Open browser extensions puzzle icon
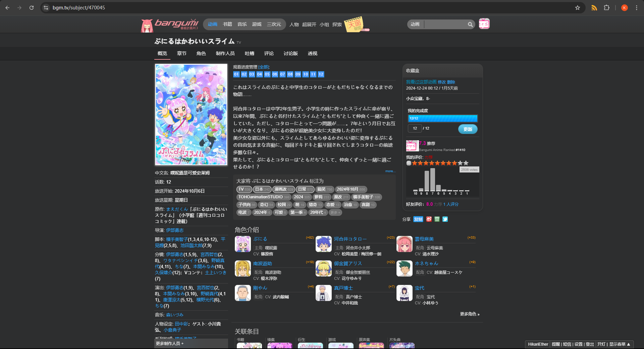The width and height of the screenshot is (644, 349). click(606, 8)
